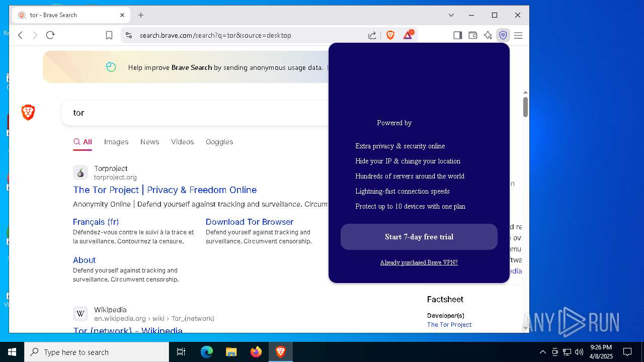Viewport: 644px width, 362px height.
Task: Click the volume speaker tray icon
Action: click(579, 352)
